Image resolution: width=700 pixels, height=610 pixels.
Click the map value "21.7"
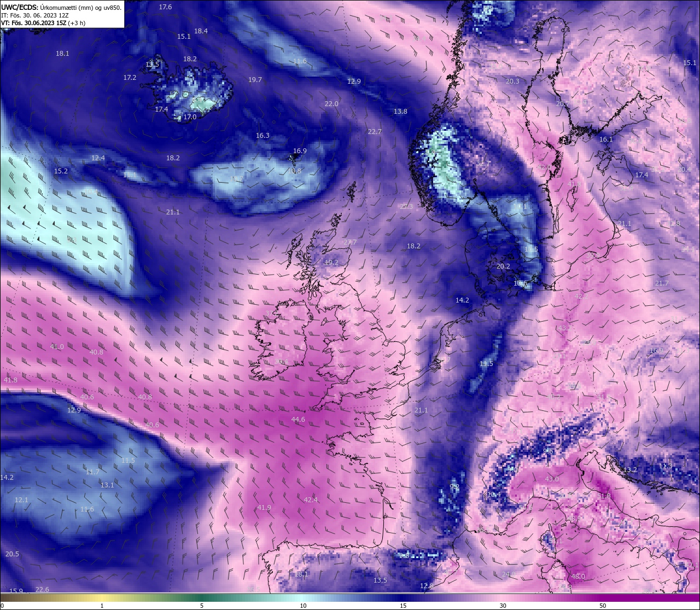[x=662, y=283]
